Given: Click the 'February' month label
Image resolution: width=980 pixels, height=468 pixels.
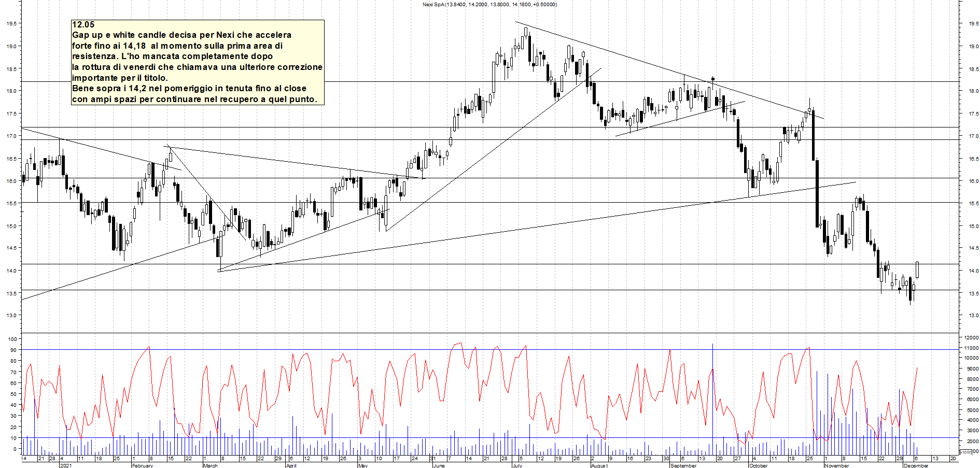Looking at the screenshot, I should coord(143,465).
